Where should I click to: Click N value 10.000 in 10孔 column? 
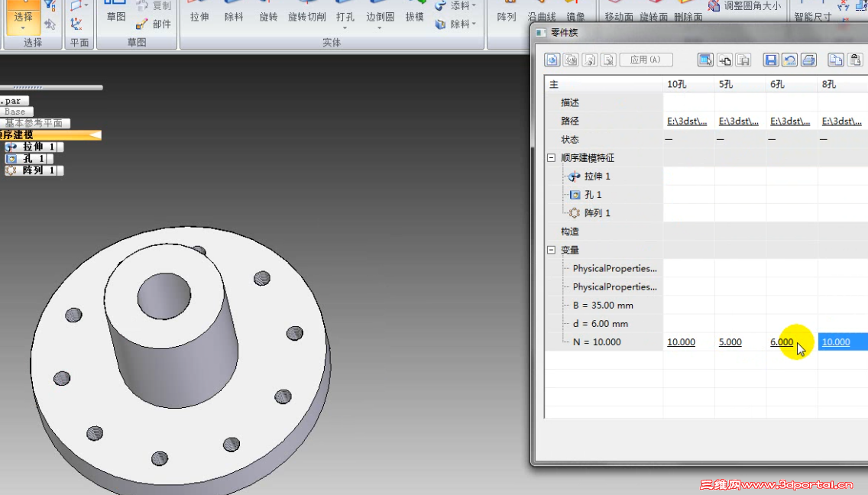coord(681,342)
